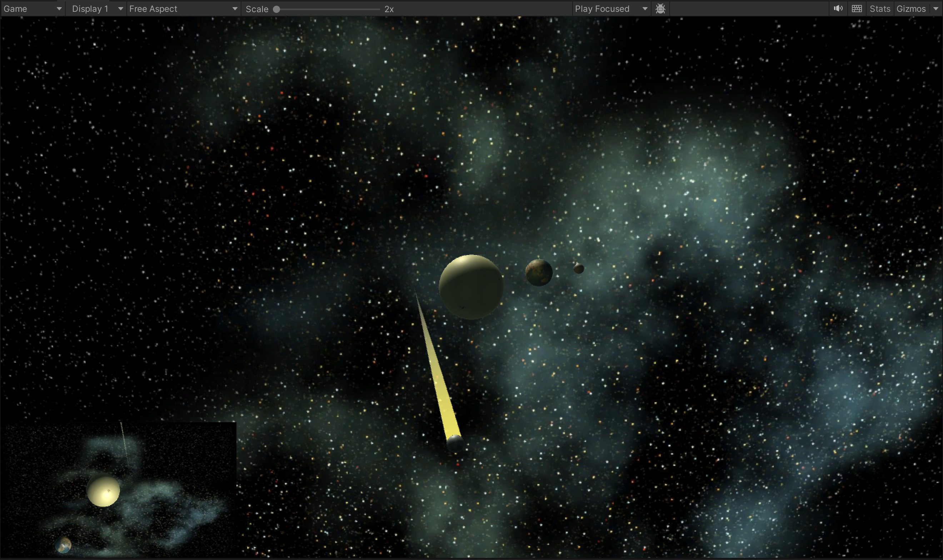Open the Game view mode dropdown

tap(33, 9)
